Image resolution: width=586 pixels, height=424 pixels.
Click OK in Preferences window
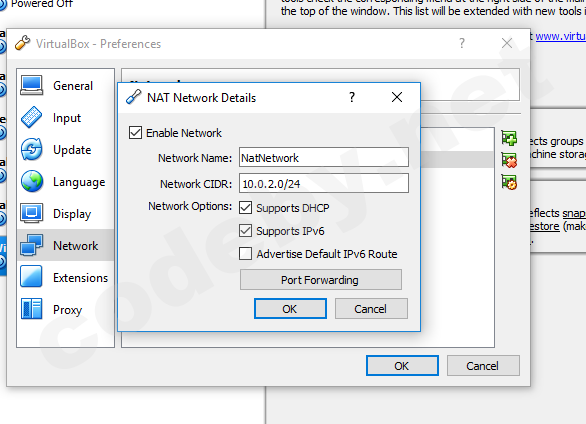coord(402,366)
